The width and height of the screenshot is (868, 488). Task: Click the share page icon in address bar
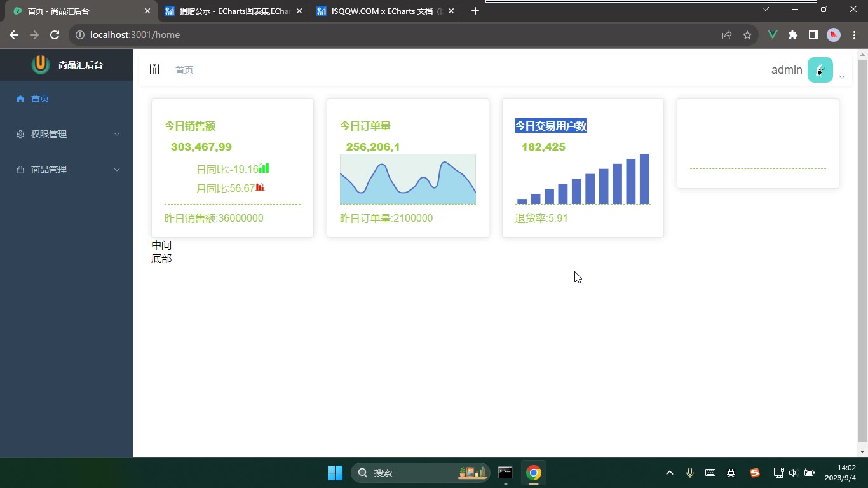click(727, 35)
